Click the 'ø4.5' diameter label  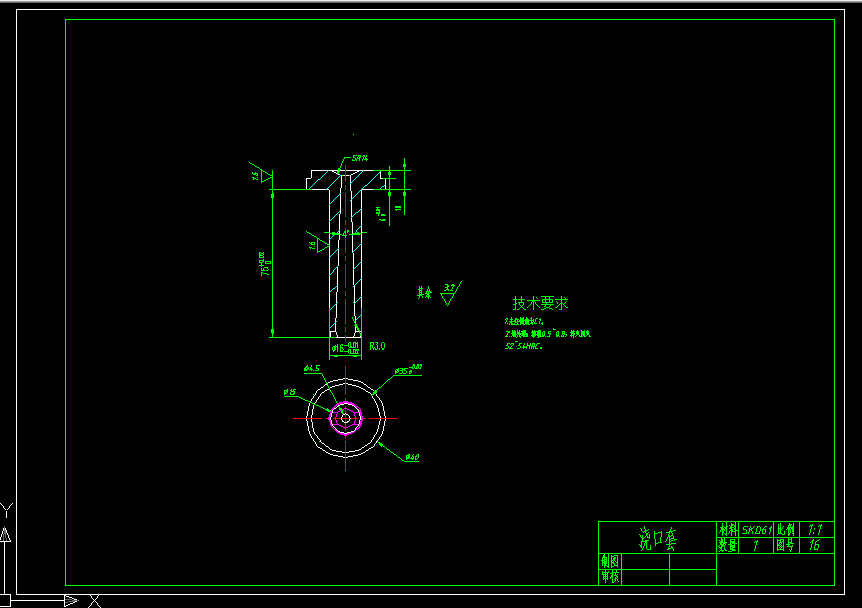(312, 368)
